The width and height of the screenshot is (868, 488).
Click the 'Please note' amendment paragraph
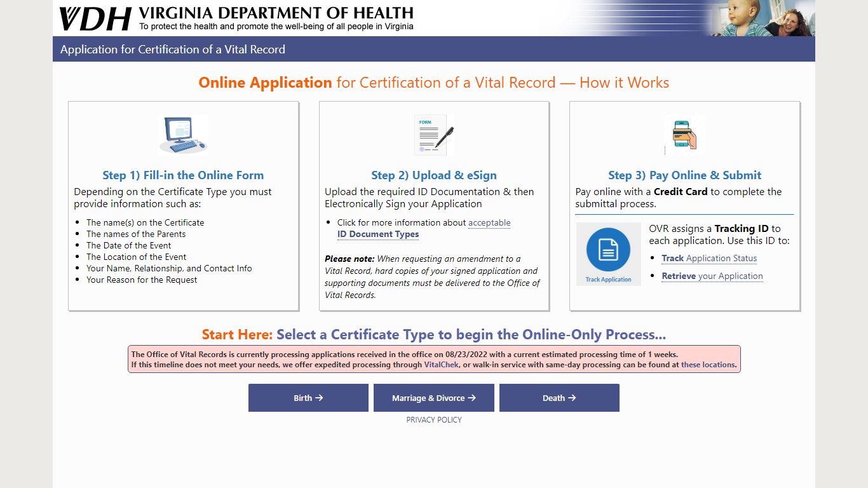[x=432, y=276]
